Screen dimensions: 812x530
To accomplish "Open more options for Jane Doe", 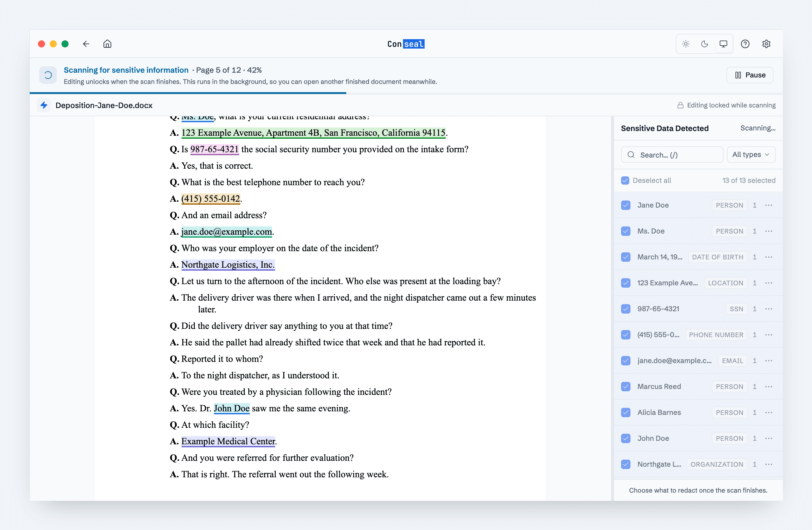I will coord(769,205).
